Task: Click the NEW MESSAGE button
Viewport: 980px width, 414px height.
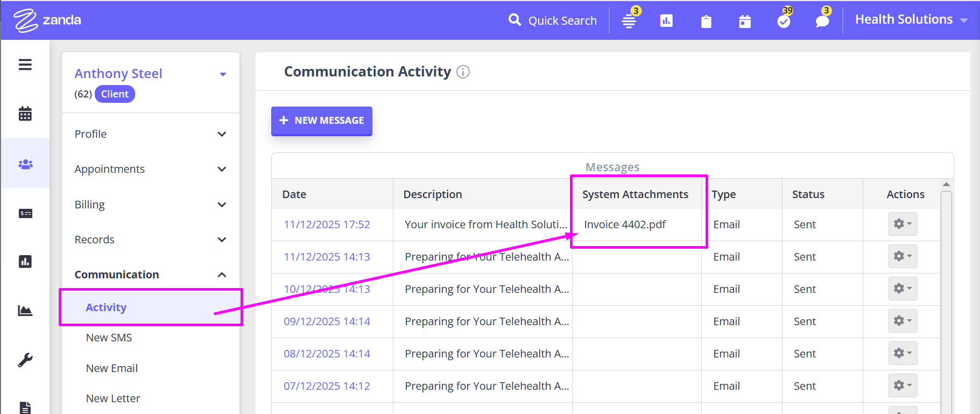Action: pyautogui.click(x=322, y=121)
